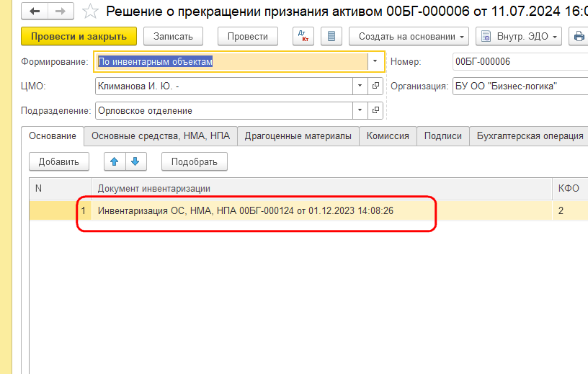Open Подразделение record with open-form icon
Screen dimensions: 588x374
[375, 110]
